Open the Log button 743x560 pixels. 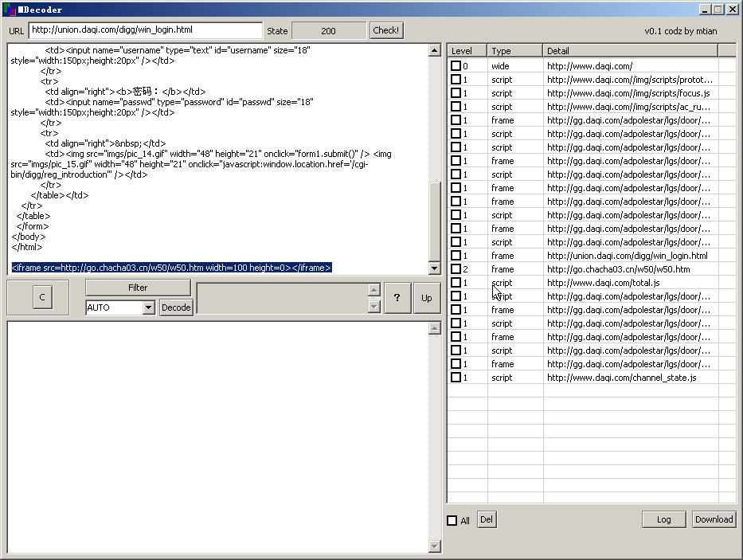[x=663, y=519]
